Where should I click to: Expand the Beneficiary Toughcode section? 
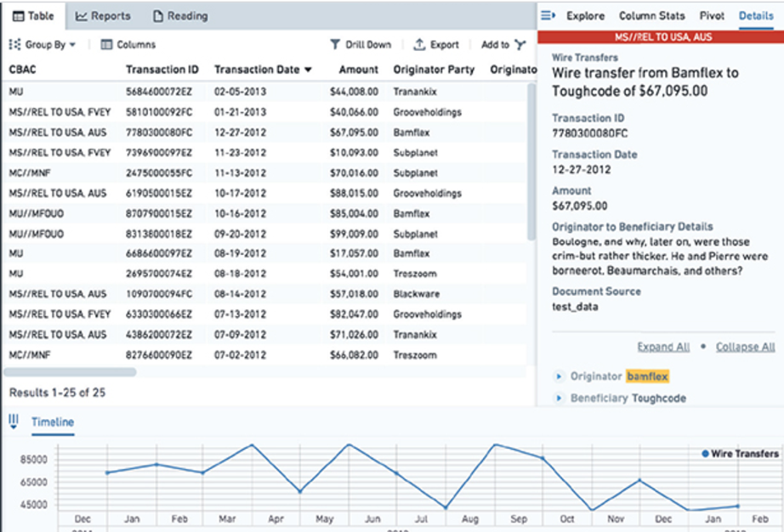pyautogui.click(x=560, y=399)
